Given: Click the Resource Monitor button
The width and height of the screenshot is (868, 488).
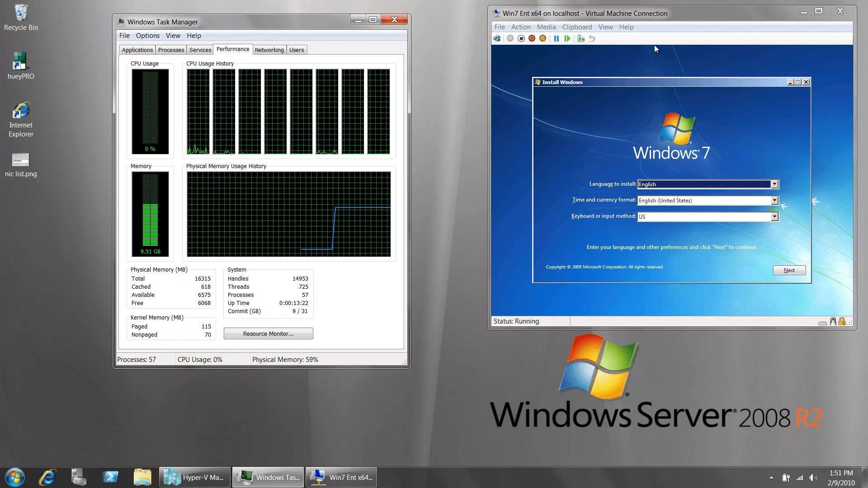Looking at the screenshot, I should [x=268, y=334].
